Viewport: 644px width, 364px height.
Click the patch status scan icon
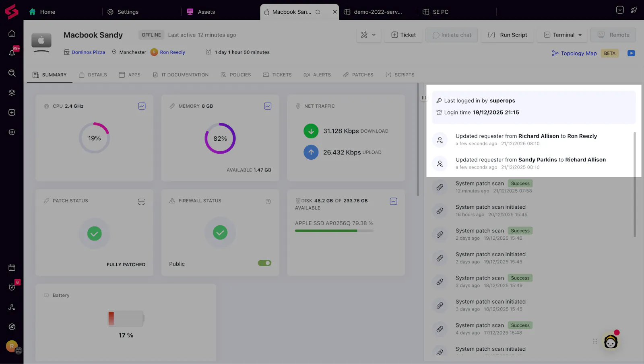141,202
